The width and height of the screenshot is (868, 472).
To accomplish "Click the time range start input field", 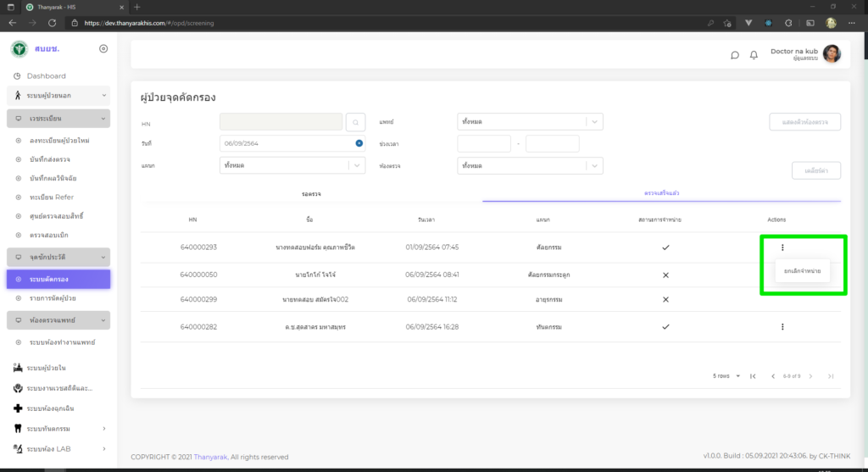I will (x=484, y=144).
